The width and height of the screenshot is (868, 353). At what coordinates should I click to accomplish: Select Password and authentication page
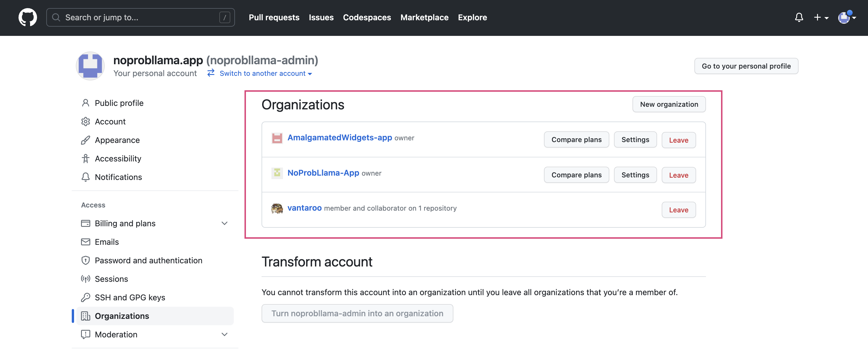155,260
